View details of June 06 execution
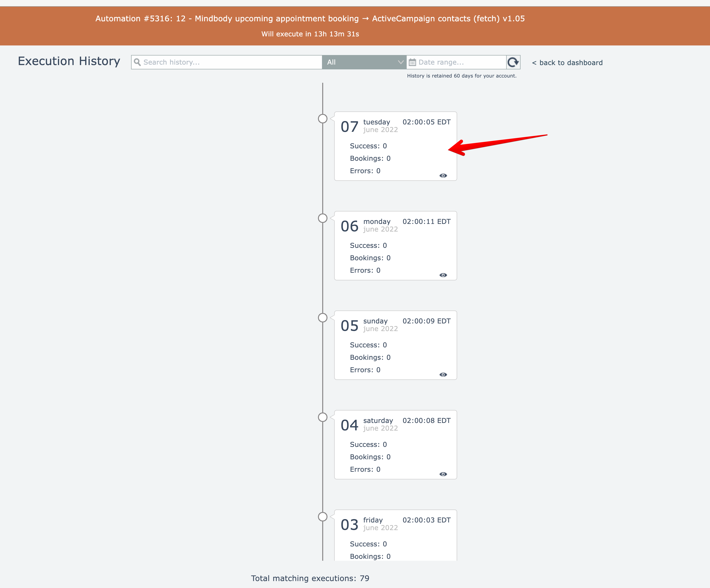 point(443,275)
